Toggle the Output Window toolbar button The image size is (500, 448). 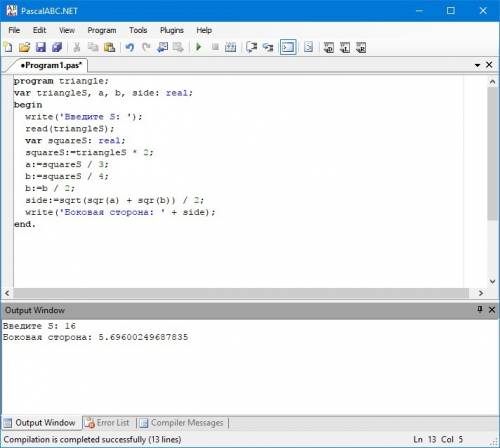coord(288,47)
